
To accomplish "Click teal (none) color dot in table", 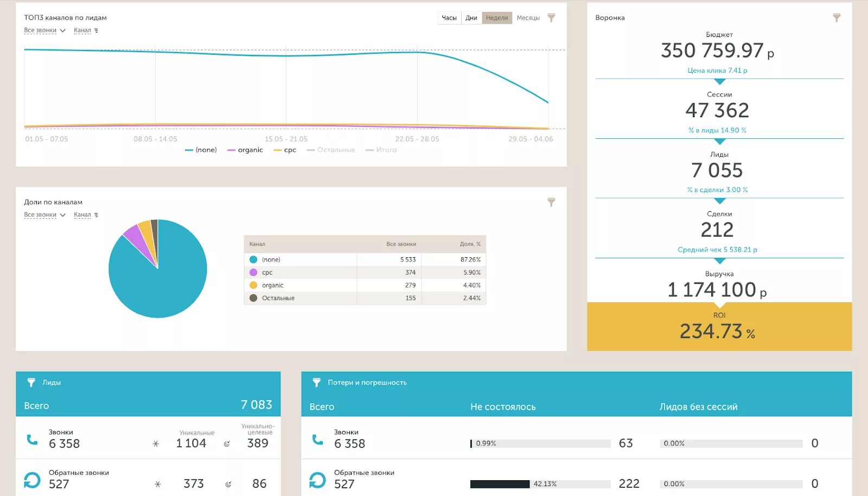I will pyautogui.click(x=253, y=260).
